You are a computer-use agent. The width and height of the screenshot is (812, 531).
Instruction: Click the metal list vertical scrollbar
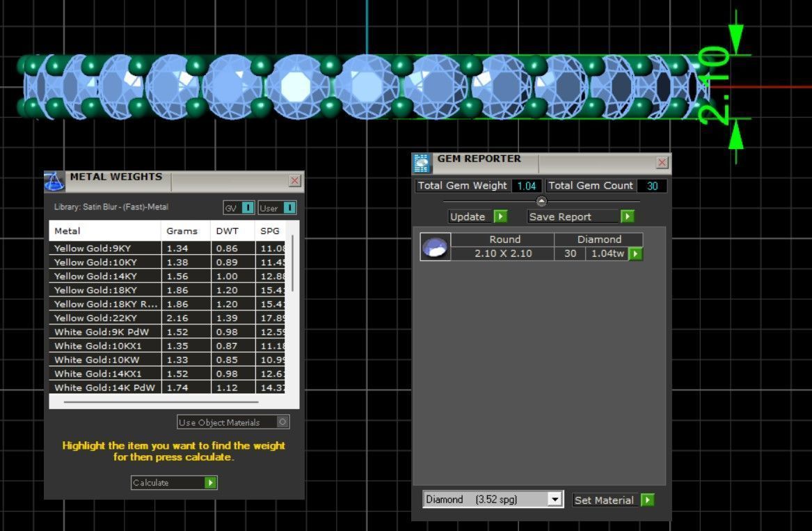[293, 263]
